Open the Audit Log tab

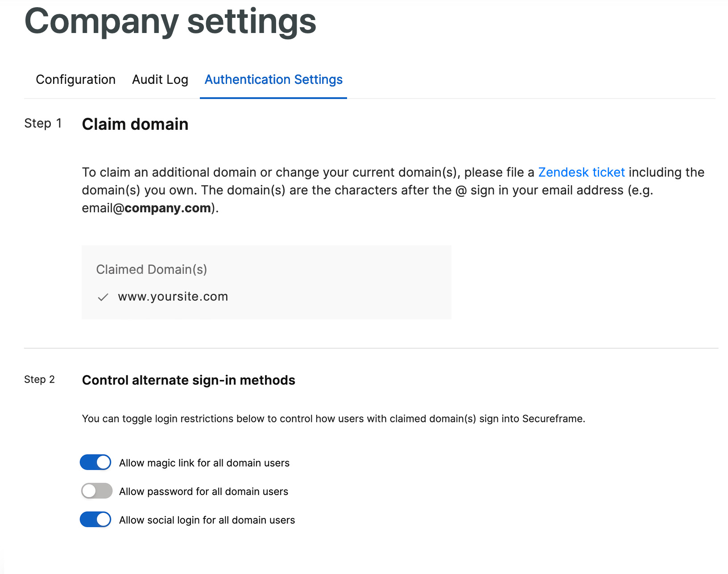tap(160, 79)
